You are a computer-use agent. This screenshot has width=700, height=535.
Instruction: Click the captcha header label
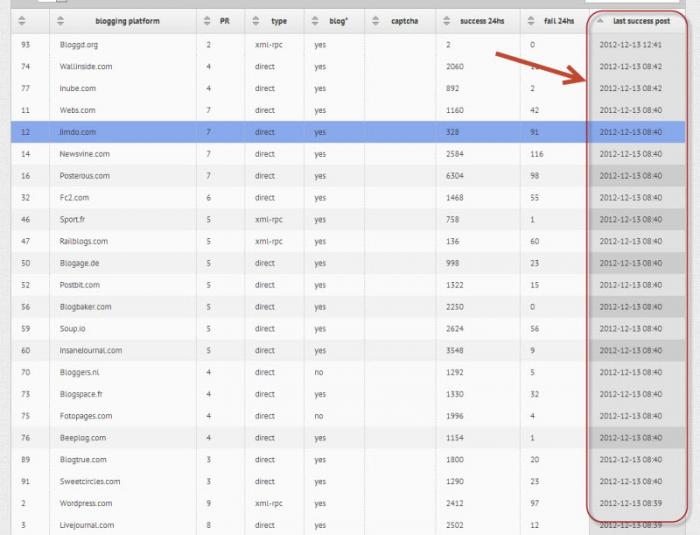click(404, 21)
